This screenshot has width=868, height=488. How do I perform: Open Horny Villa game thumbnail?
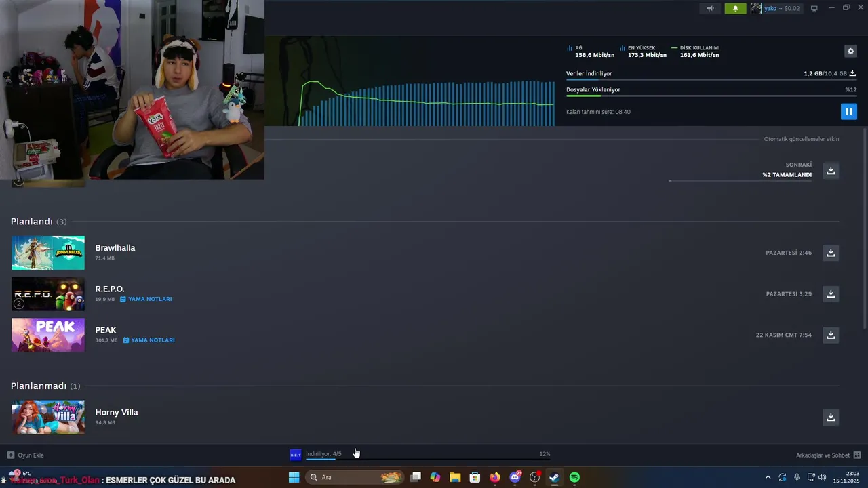(x=48, y=417)
